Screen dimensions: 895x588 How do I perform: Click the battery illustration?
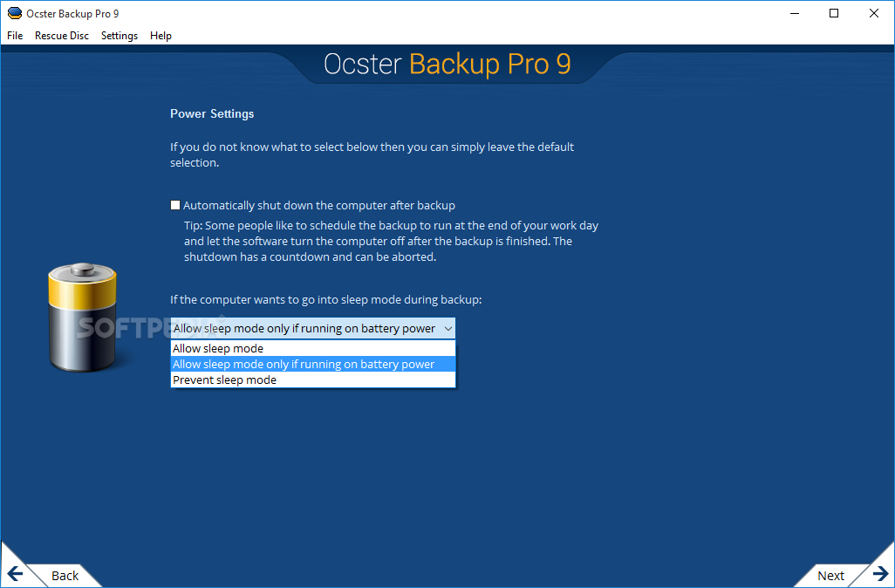point(83,318)
